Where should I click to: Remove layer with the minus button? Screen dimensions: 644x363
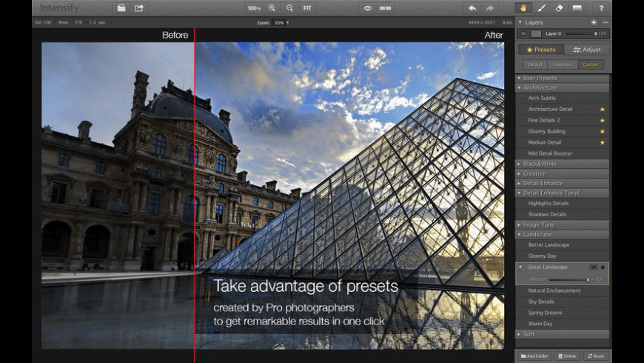[605, 22]
